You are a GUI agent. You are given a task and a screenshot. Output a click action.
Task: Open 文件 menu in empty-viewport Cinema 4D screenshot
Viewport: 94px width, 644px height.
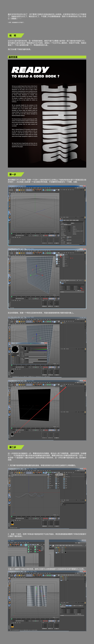tap(10, 188)
